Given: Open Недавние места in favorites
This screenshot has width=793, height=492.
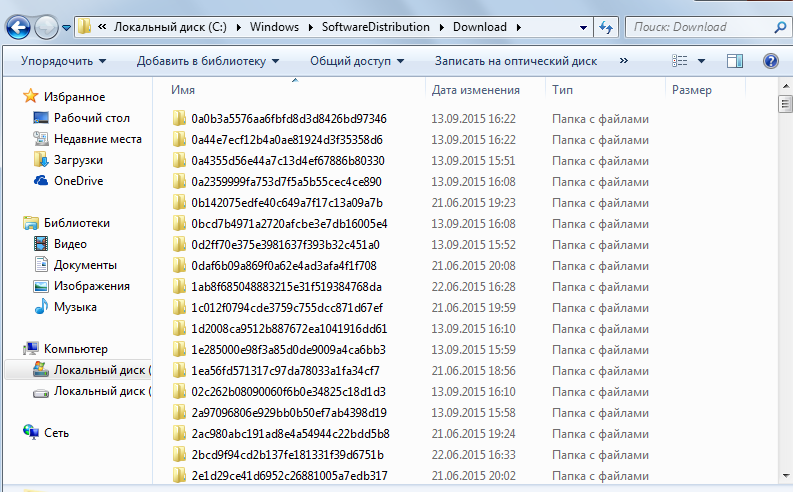Looking at the screenshot, I should coord(98,139).
